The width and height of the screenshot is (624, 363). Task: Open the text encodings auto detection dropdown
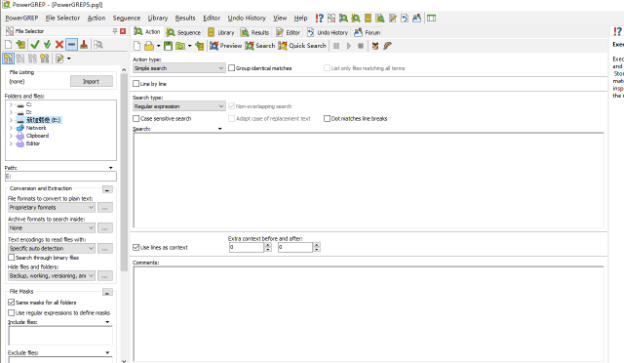pyautogui.click(x=52, y=248)
